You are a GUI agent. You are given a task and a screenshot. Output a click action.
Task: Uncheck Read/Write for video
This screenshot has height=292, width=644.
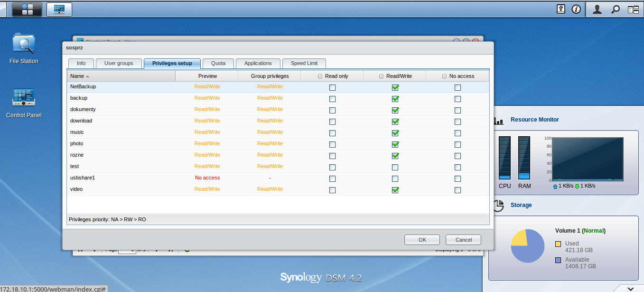(395, 190)
